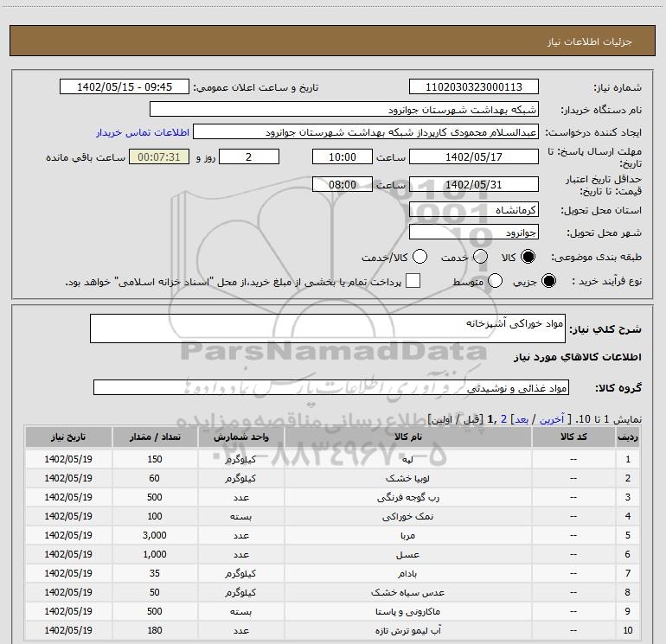Select the عسل item cell
This screenshot has height=644, width=666.
[x=407, y=554]
